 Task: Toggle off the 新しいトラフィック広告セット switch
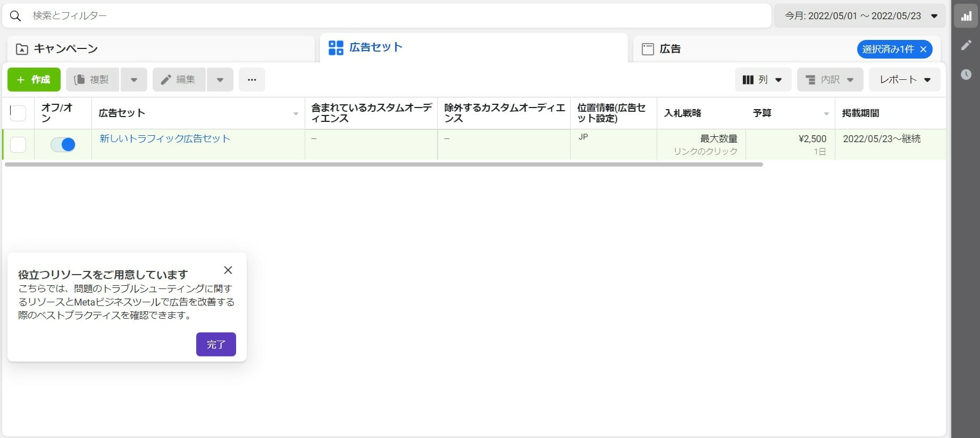(x=63, y=144)
